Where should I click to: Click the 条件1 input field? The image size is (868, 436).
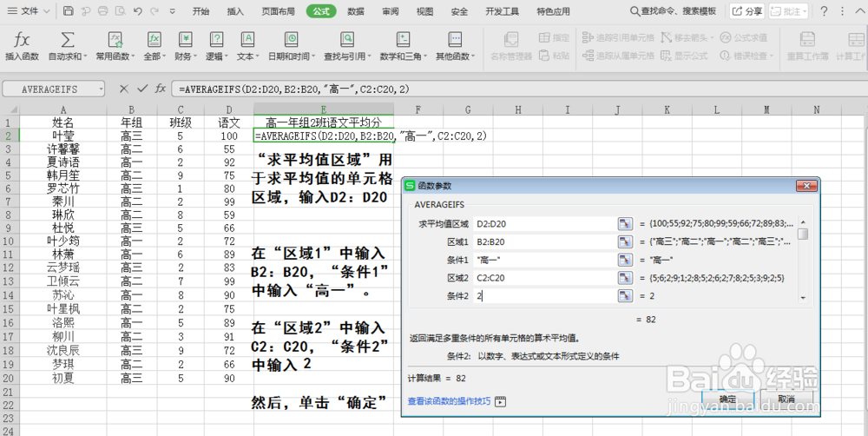[x=544, y=260]
